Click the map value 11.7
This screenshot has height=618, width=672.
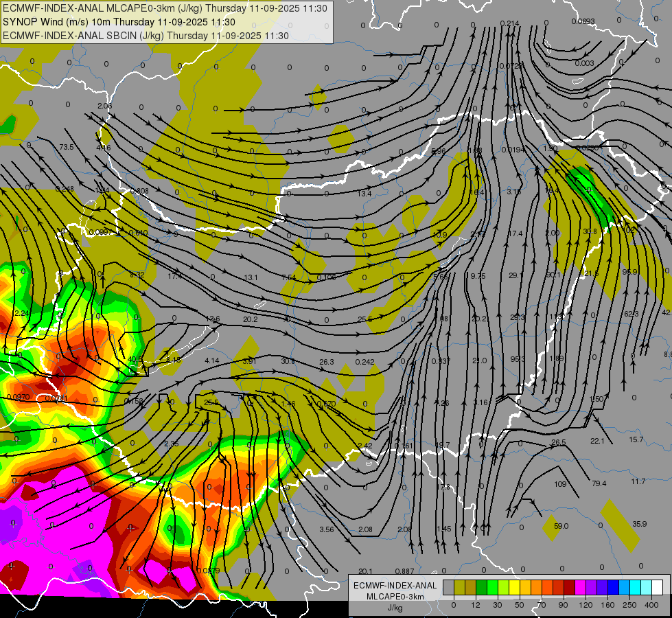click(x=638, y=481)
